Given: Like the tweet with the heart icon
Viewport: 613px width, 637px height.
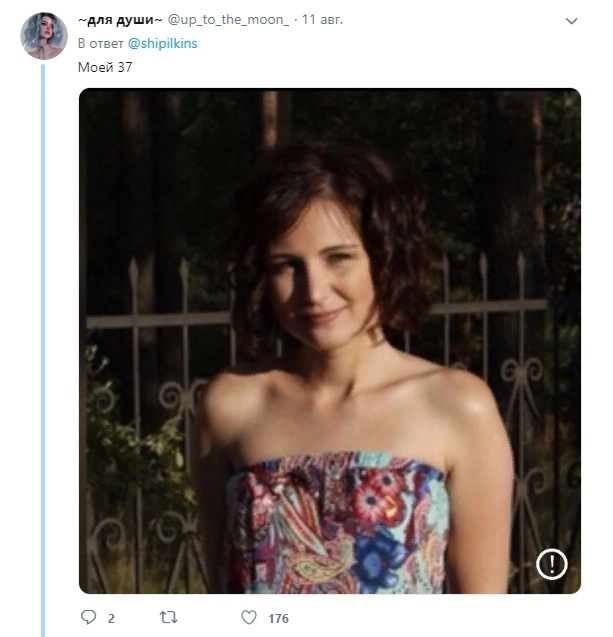Looking at the screenshot, I should click(x=249, y=618).
